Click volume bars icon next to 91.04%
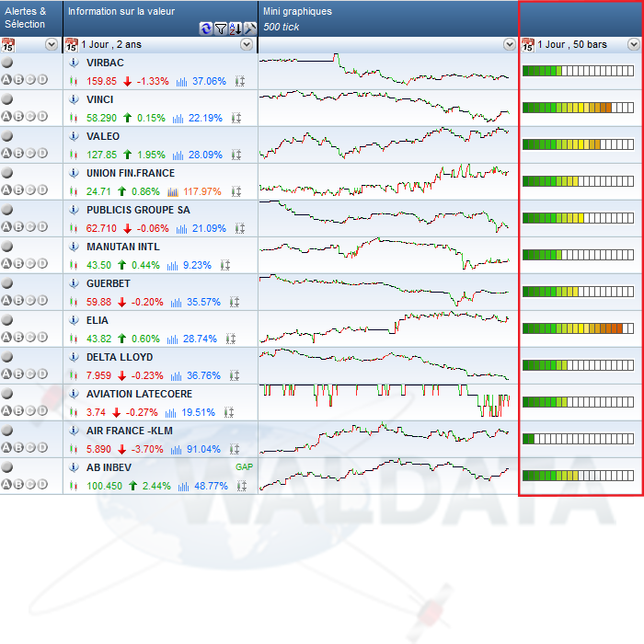Image resolution: width=644 pixels, height=644 pixels. [x=177, y=449]
